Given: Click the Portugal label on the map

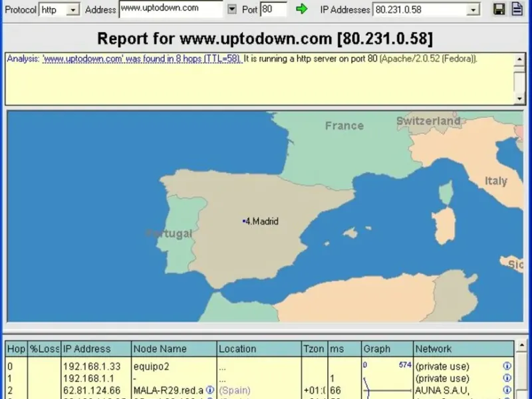Looking at the screenshot, I should pyautogui.click(x=169, y=233).
